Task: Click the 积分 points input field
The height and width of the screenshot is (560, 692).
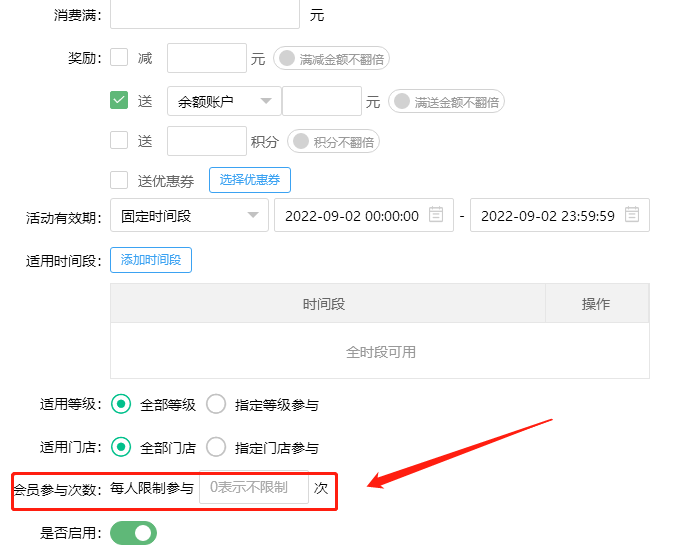Action: click(207, 141)
